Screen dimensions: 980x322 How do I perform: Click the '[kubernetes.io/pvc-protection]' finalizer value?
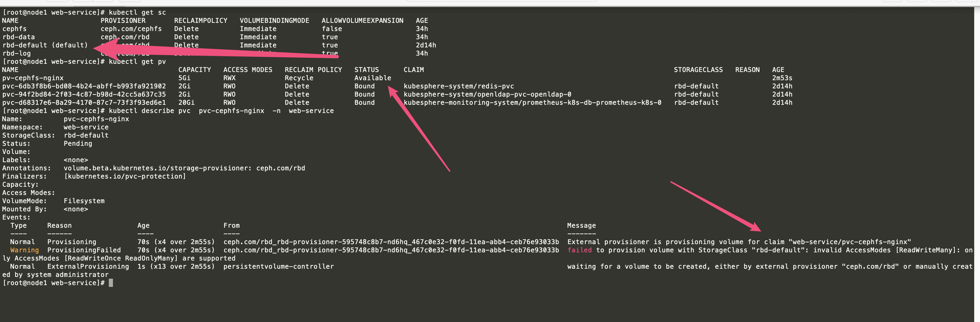pos(125,177)
